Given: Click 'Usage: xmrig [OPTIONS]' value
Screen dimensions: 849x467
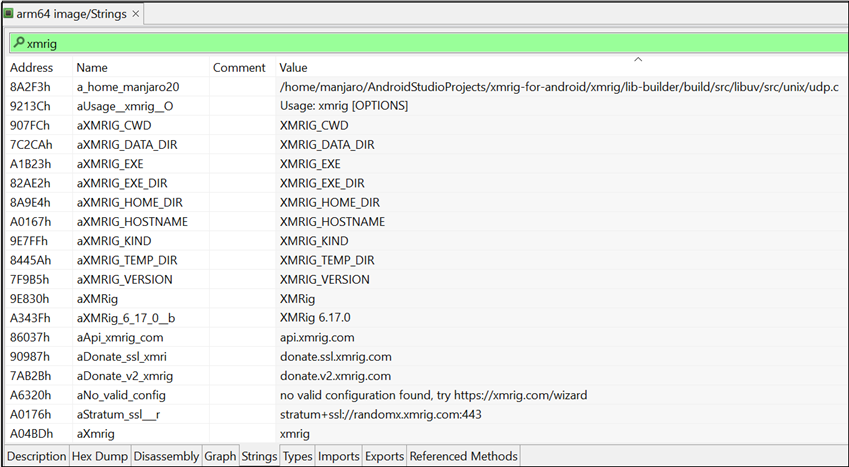Looking at the screenshot, I should tap(344, 106).
